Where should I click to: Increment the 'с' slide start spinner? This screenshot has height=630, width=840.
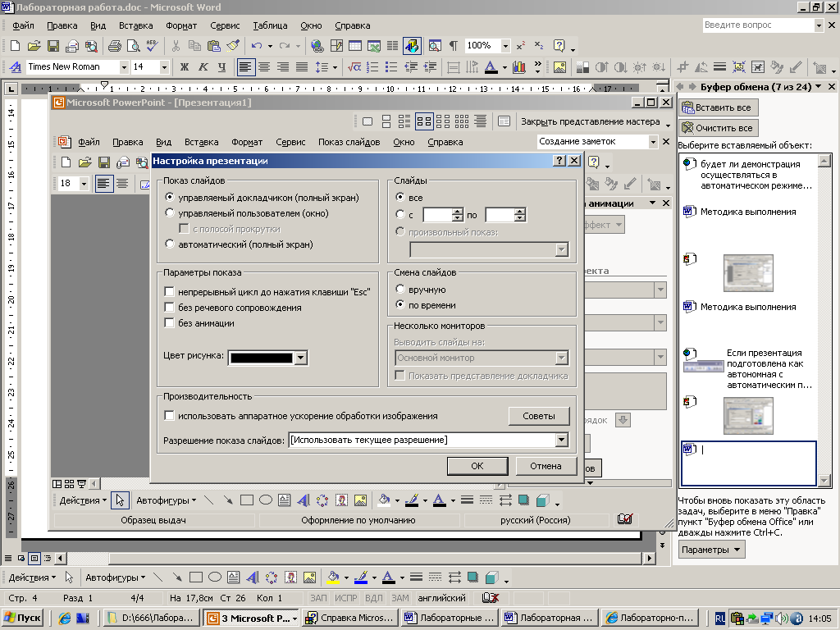(457, 211)
